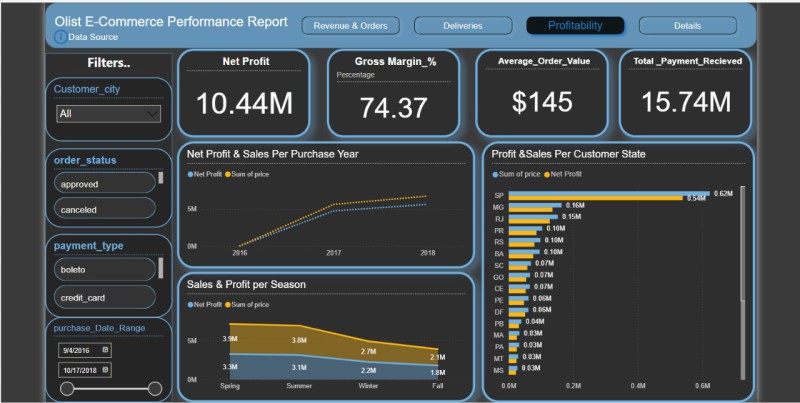The image size is (800, 403).
Task: Click the Summer 3.1M data label
Action: (x=299, y=367)
